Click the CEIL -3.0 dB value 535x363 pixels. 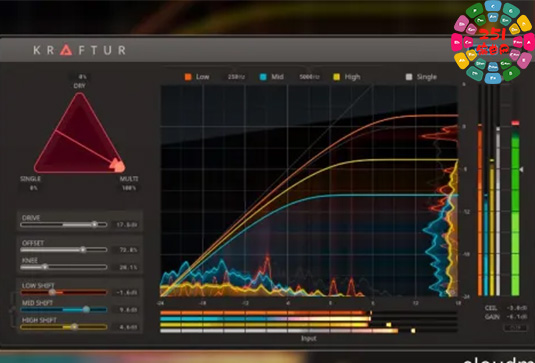click(x=517, y=308)
